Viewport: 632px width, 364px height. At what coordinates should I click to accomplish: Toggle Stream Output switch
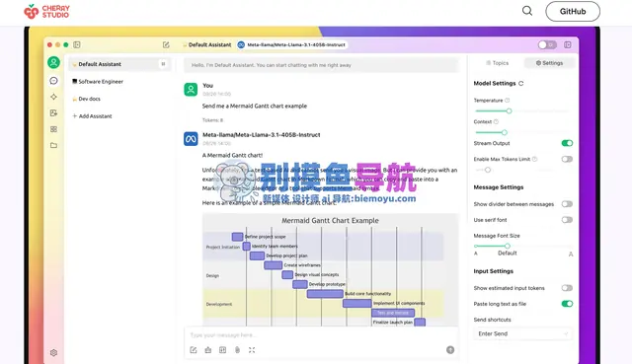click(x=567, y=143)
